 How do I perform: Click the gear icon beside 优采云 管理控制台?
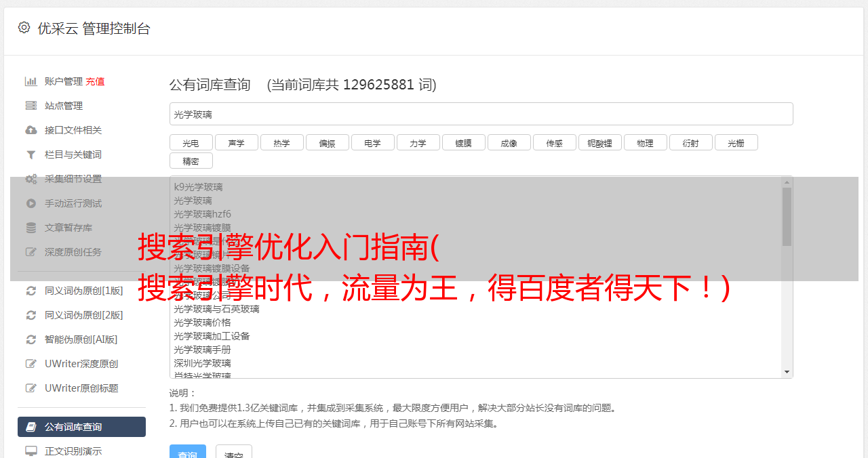click(x=24, y=28)
